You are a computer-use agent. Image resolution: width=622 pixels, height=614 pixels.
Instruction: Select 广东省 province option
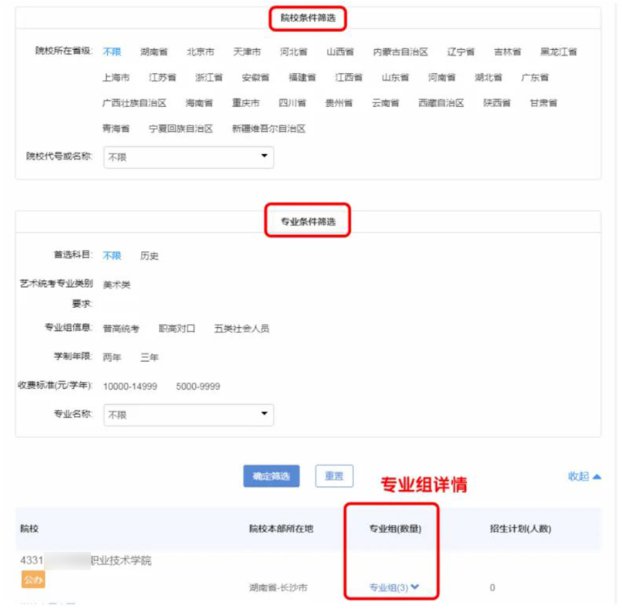click(x=535, y=77)
